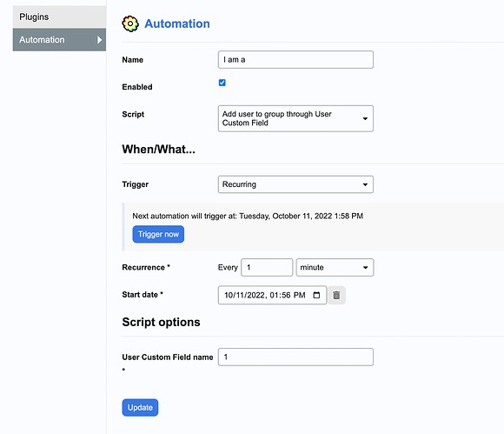Click the trash icon beside Start date
The image size is (504, 434).
point(336,295)
